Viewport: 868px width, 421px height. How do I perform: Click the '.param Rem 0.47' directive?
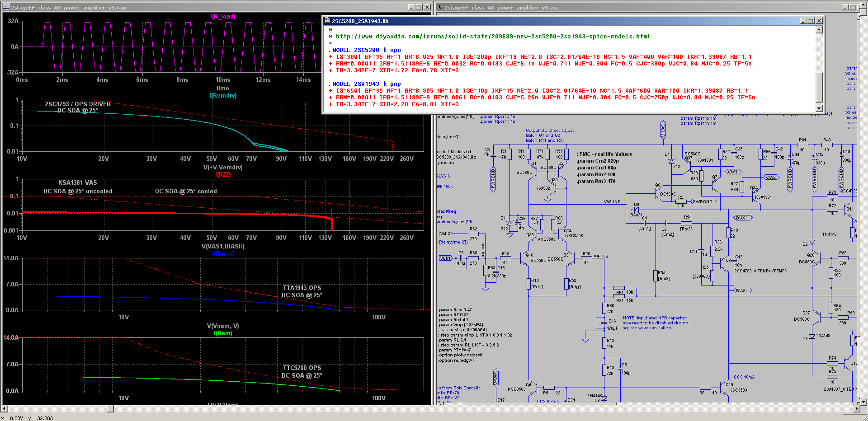click(455, 310)
